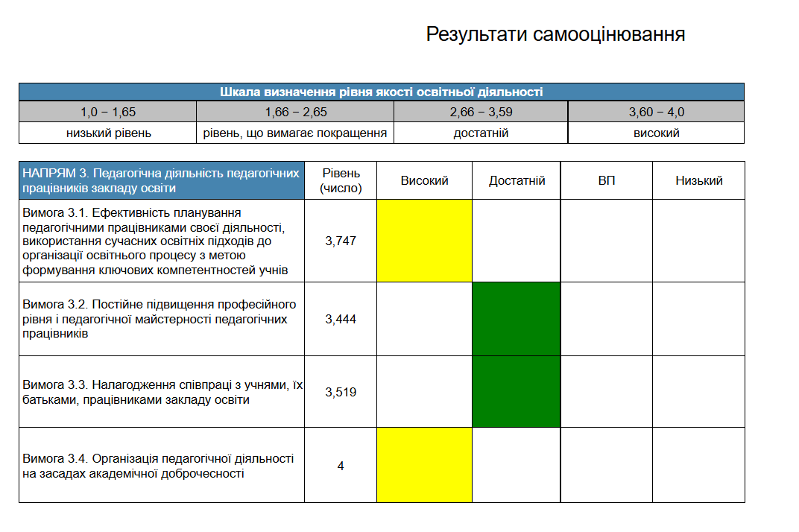The image size is (799, 532).
Task: Click the title 'Результати самооцінювання'
Action: click(555, 35)
